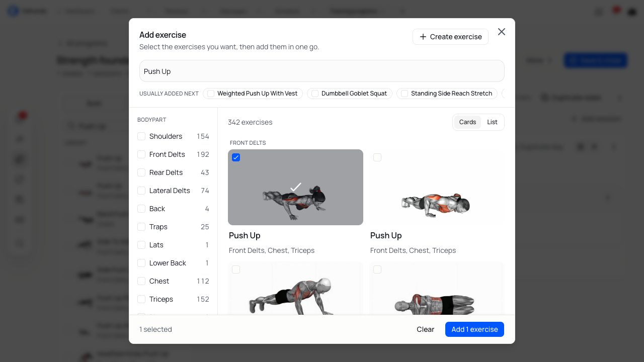
Task: Click the BODYPART filter heading
Action: click(x=151, y=120)
